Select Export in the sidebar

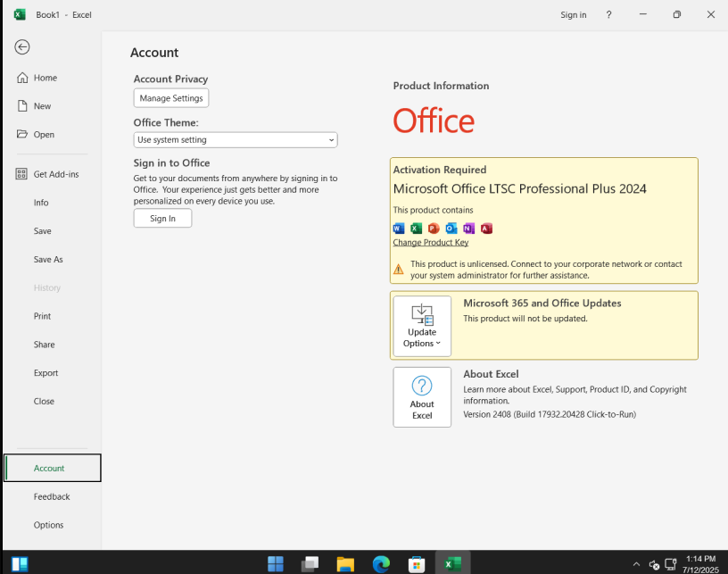tap(52, 372)
